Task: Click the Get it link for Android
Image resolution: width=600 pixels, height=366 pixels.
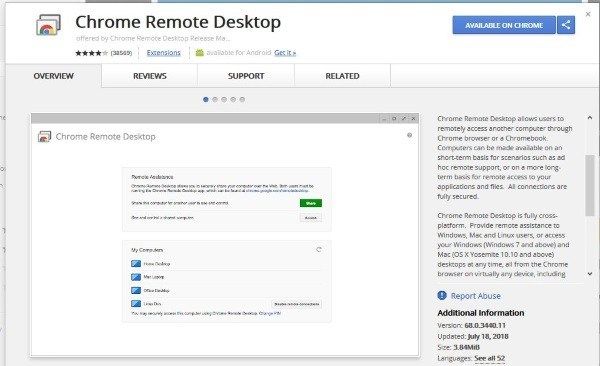Action: pos(285,52)
